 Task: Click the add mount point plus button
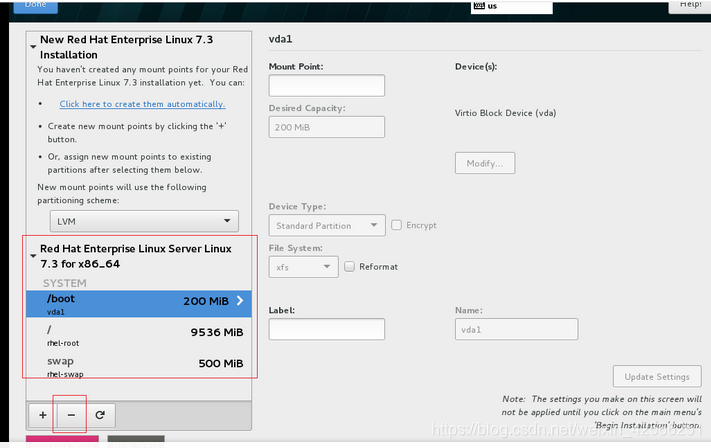43,415
